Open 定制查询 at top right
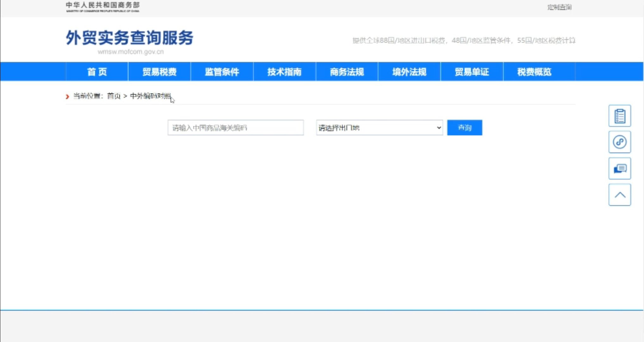This screenshot has width=644, height=342. 560,7
